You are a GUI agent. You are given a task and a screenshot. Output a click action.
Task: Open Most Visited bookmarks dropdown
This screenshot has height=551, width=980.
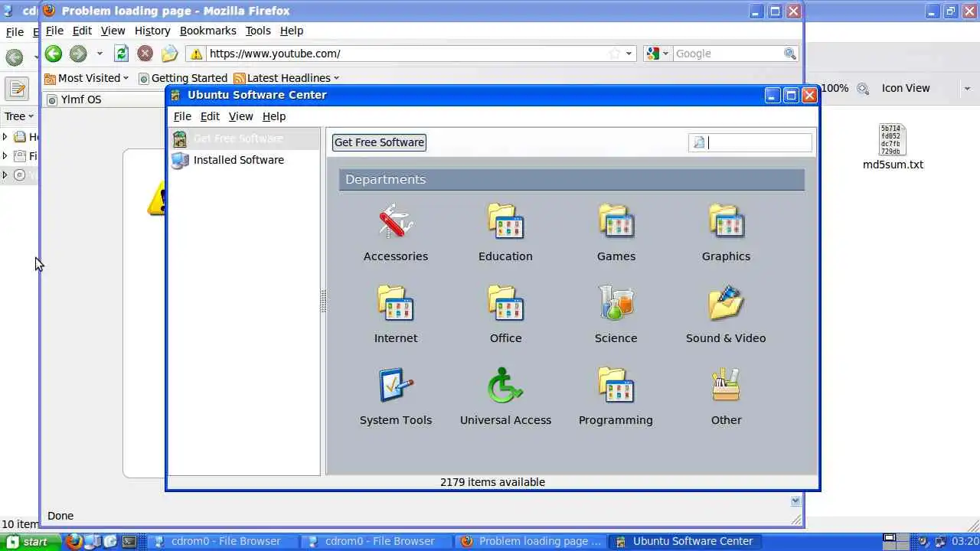pyautogui.click(x=87, y=78)
